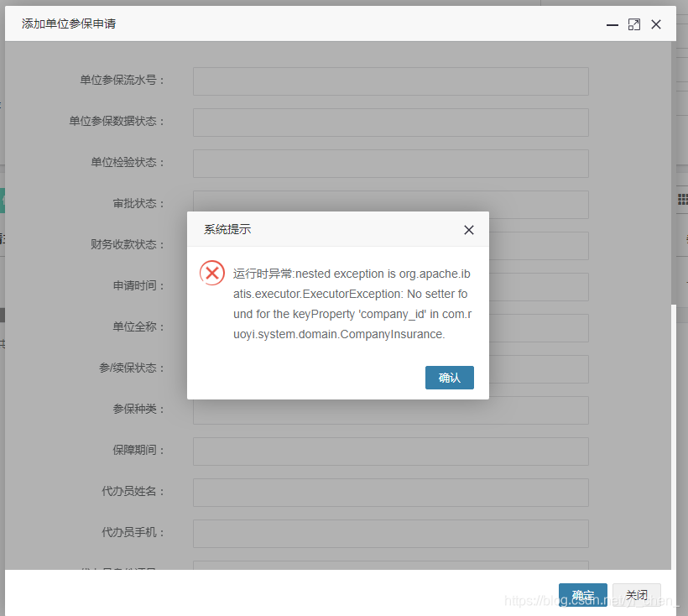Screen dimensions: 688x616
Task: Focus the 代办员姓名 input field
Action: (x=390, y=493)
